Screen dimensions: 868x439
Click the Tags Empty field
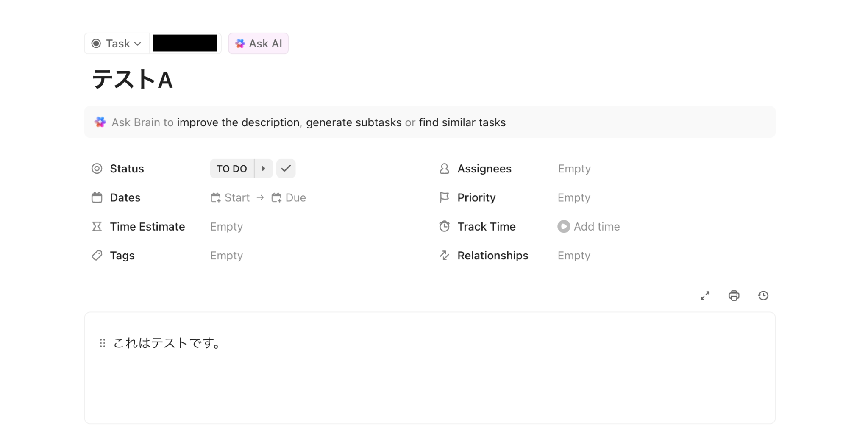click(x=226, y=256)
